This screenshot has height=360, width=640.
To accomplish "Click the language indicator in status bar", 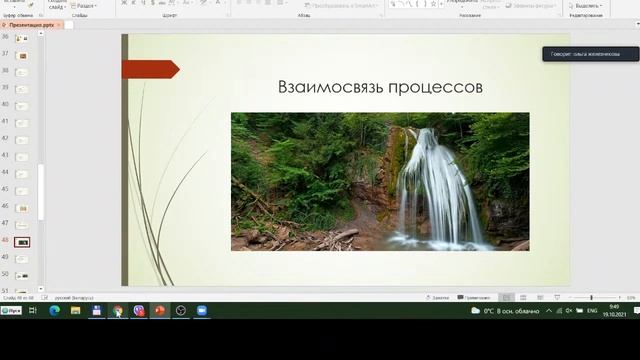I will [74, 298].
